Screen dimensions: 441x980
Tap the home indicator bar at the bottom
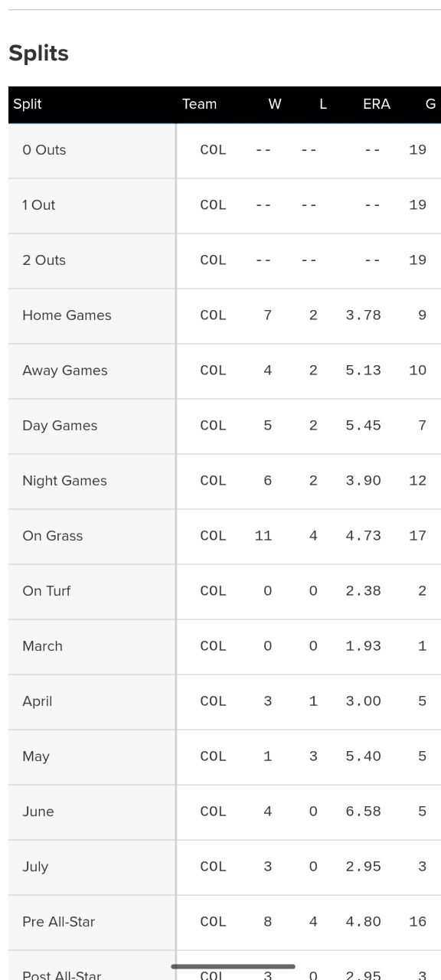tap(233, 966)
